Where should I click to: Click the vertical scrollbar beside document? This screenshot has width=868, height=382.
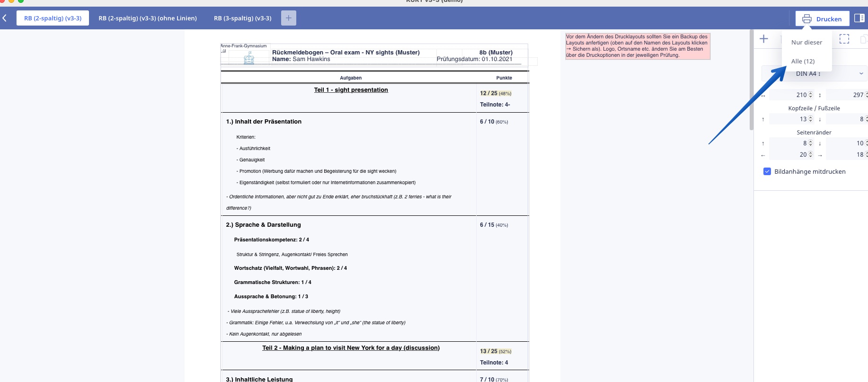click(752, 80)
